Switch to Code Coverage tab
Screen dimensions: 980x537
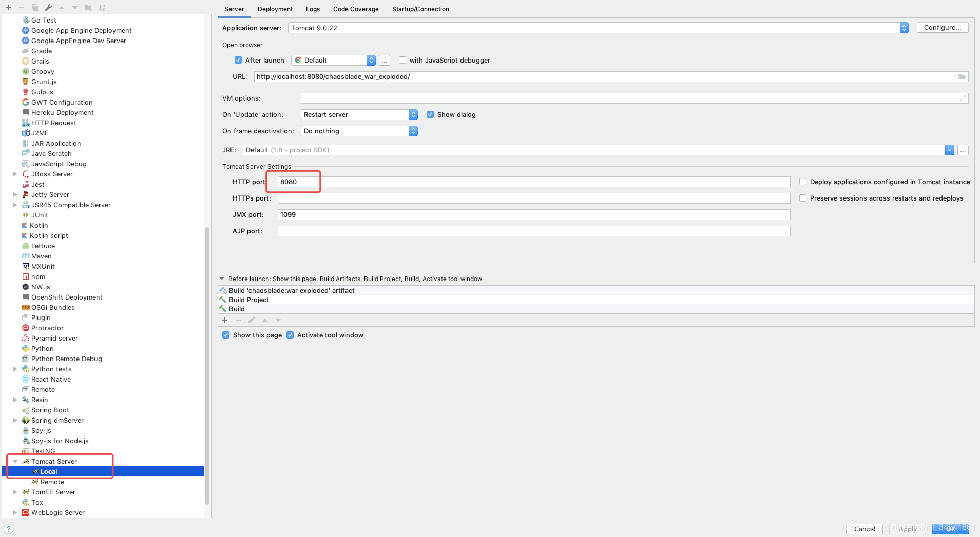(x=356, y=9)
